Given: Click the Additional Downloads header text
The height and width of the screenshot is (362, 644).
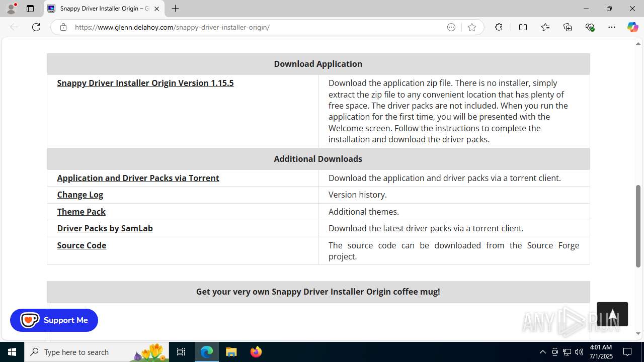Looking at the screenshot, I should [x=318, y=159].
